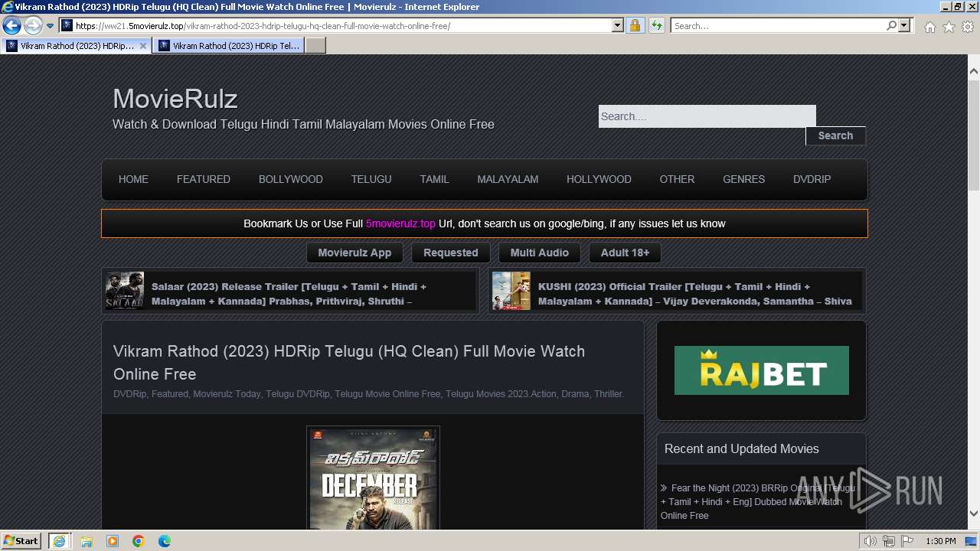The image size is (980, 551).
Task: Click the Multi Audio button
Action: point(540,253)
